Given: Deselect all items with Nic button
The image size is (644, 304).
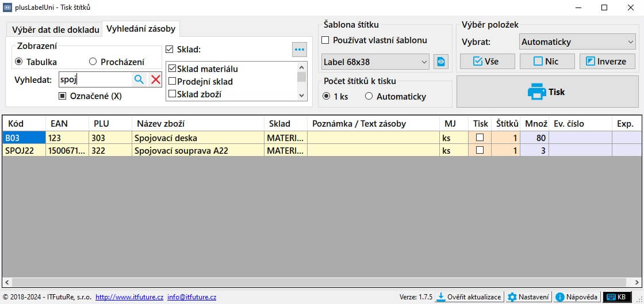Looking at the screenshot, I should pos(547,61).
